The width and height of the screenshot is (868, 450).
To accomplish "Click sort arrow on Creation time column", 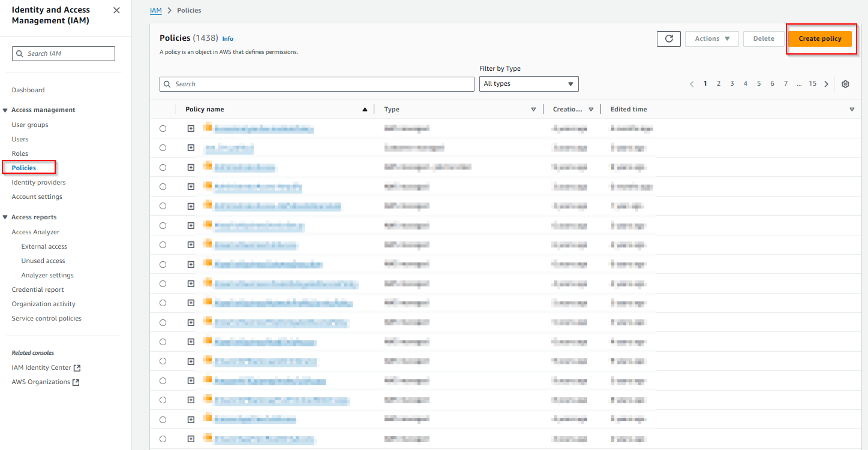I will (x=591, y=110).
